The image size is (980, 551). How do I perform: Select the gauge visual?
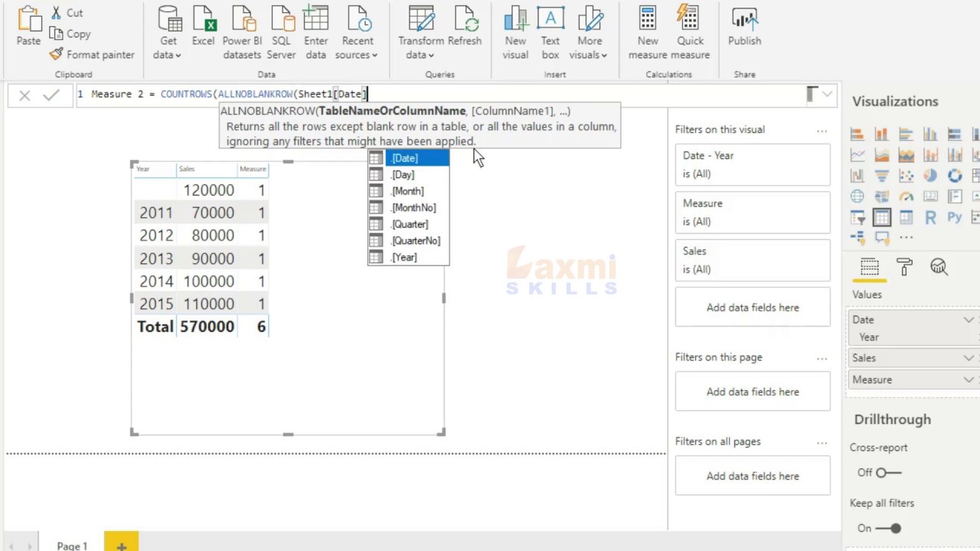pos(906,197)
